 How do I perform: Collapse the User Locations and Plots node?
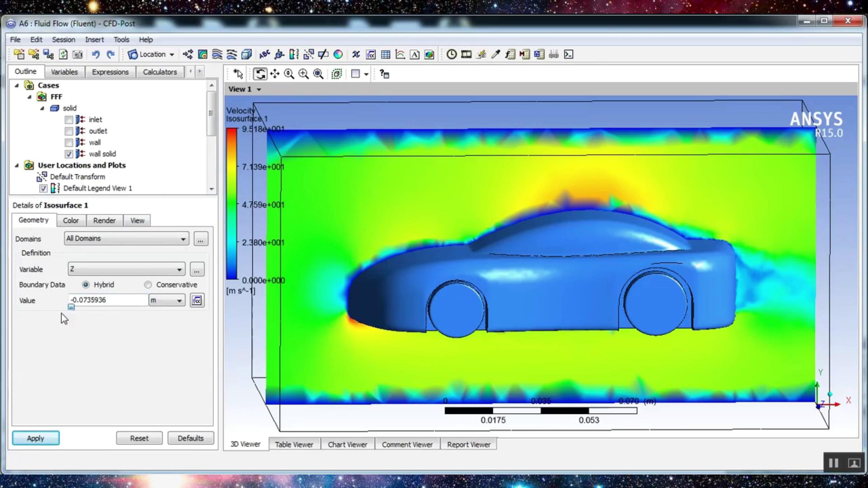(x=17, y=165)
